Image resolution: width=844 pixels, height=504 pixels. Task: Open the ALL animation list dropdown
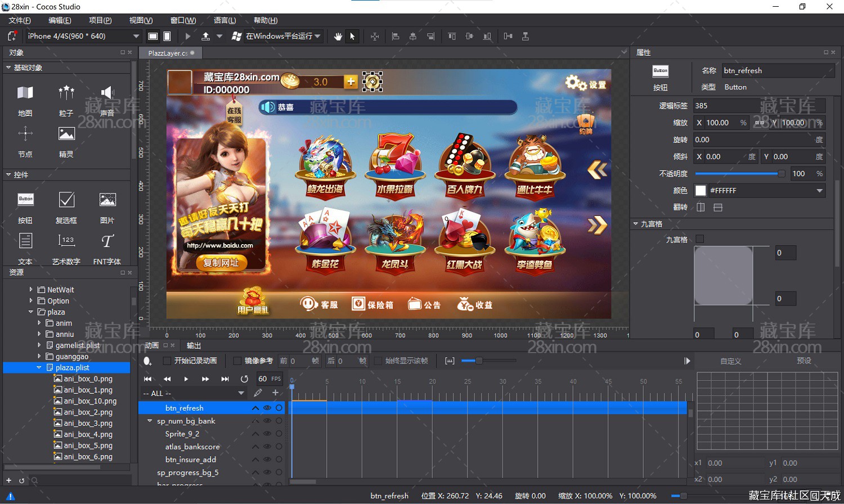point(194,393)
